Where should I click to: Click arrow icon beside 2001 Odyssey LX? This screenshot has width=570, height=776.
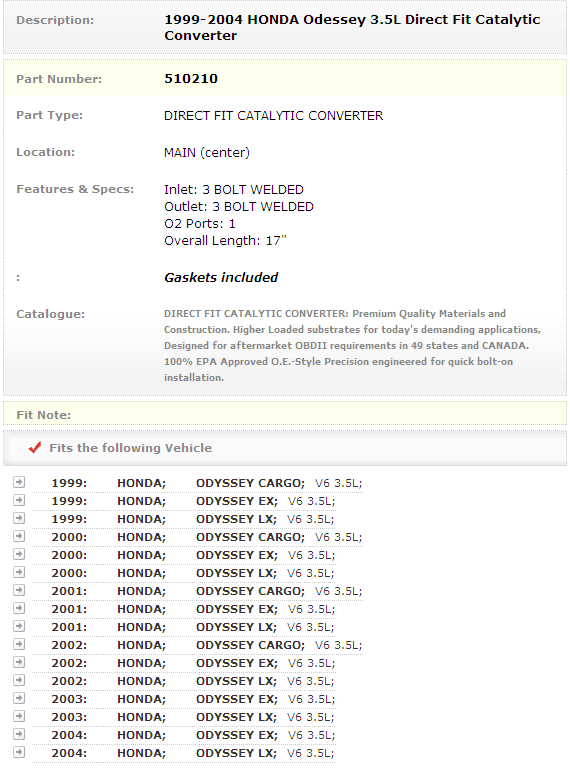tap(19, 626)
